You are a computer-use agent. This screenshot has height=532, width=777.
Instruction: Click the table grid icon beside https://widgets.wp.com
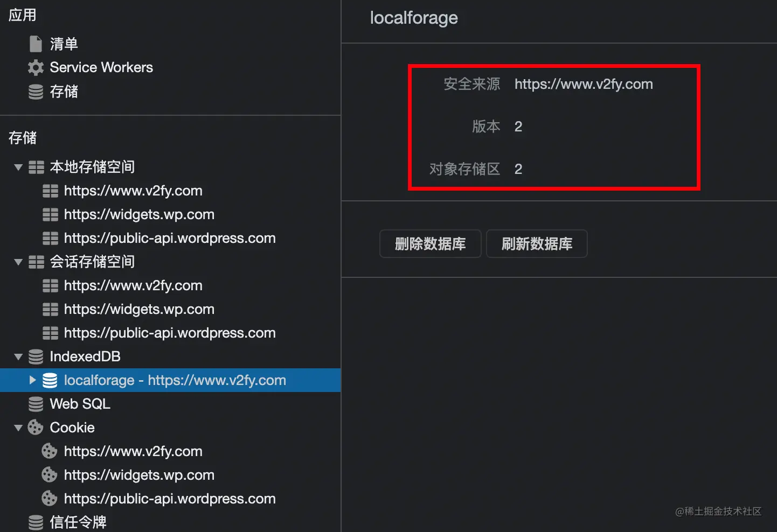click(50, 214)
